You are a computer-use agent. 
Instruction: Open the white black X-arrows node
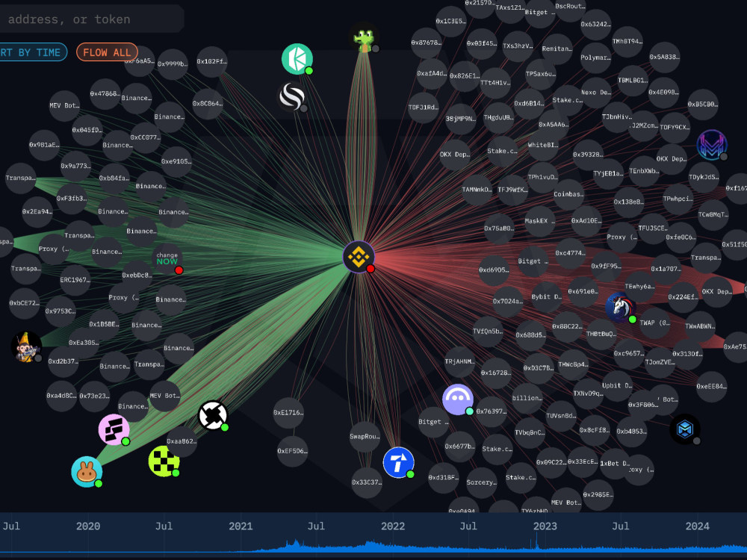(213, 416)
